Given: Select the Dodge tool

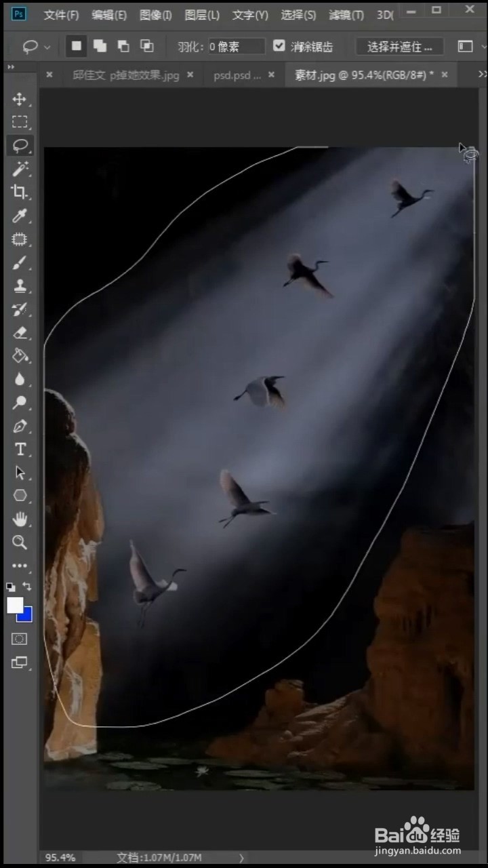Looking at the screenshot, I should (x=20, y=403).
